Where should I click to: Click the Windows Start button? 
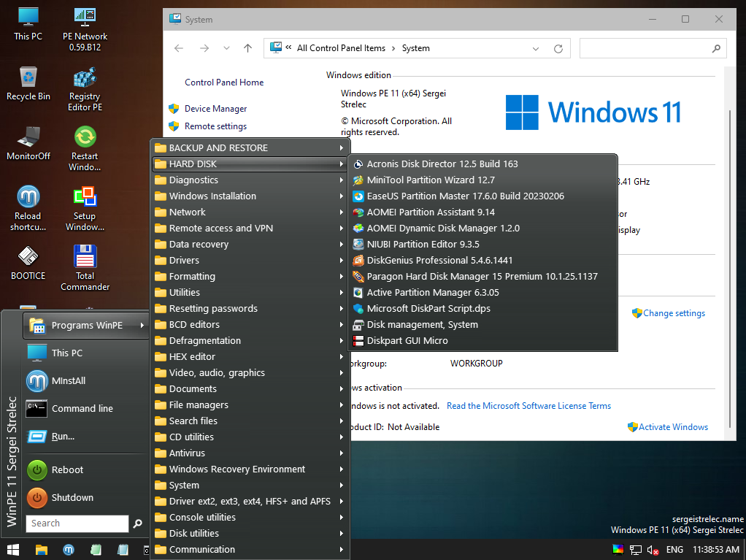[x=13, y=550]
